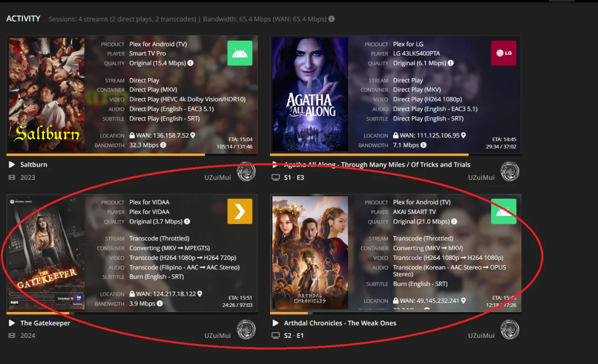
Task: Click the player name Smart TV Pro
Action: point(148,53)
